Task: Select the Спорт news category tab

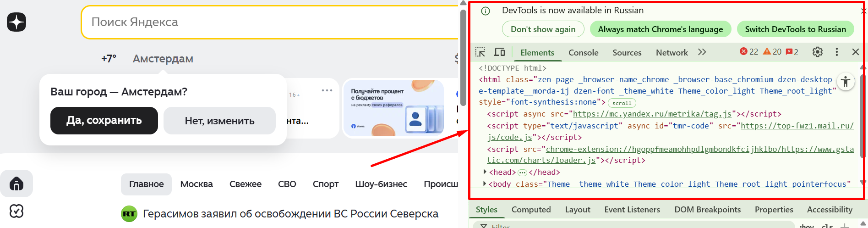Action: 325,184
